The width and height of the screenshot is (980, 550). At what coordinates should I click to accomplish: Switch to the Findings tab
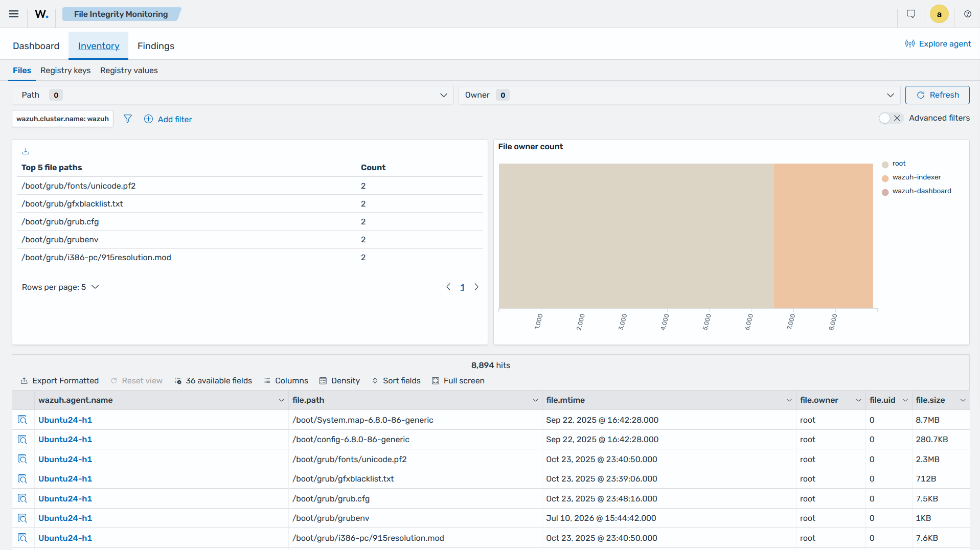156,46
